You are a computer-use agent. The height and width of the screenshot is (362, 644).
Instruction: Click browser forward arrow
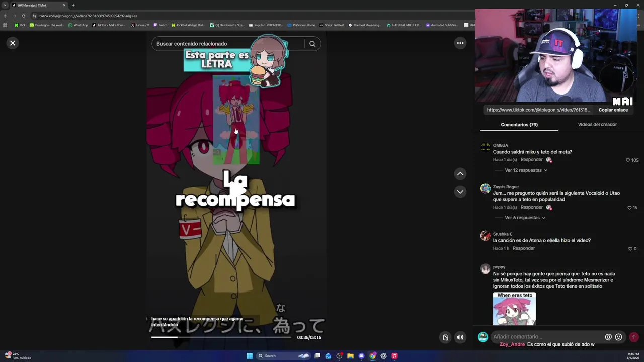tap(15, 16)
